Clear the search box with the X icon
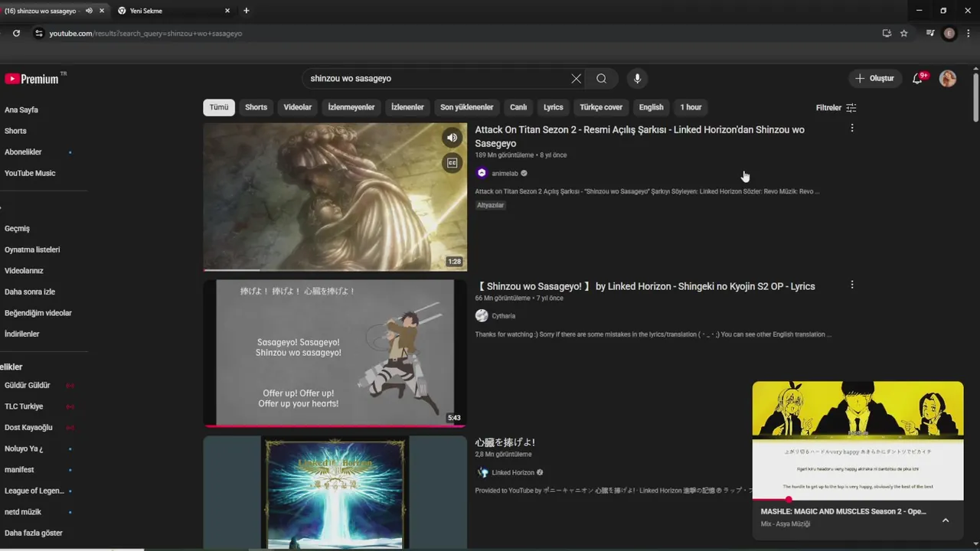Image resolution: width=980 pixels, height=551 pixels. [x=577, y=78]
